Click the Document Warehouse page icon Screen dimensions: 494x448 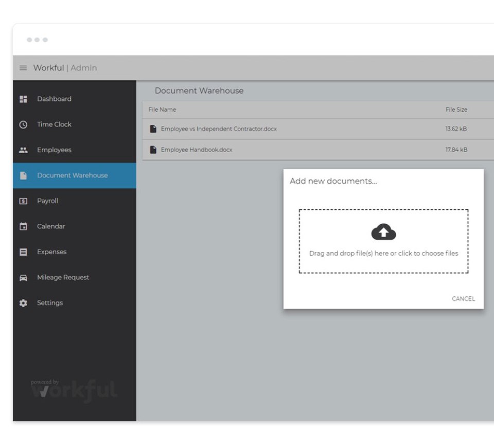(23, 176)
